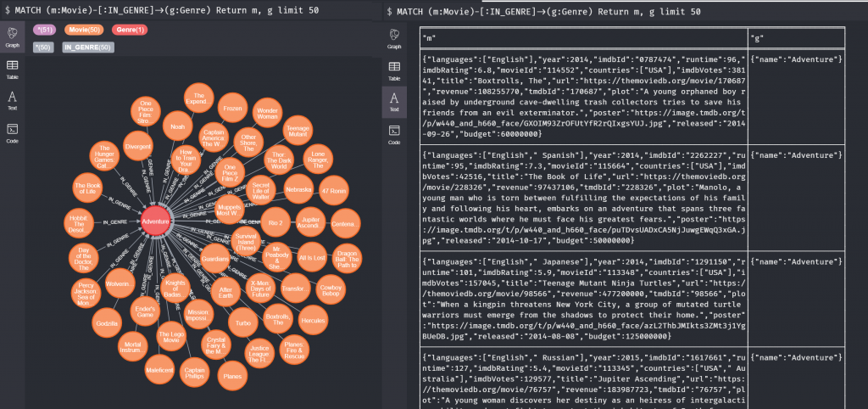Switch left result panel to Table view

[x=12, y=70]
